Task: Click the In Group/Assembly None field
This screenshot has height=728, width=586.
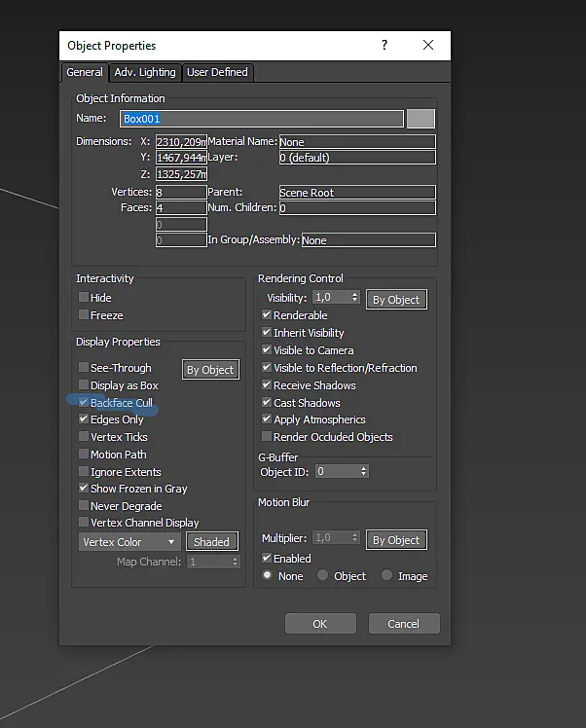Action: point(369,240)
